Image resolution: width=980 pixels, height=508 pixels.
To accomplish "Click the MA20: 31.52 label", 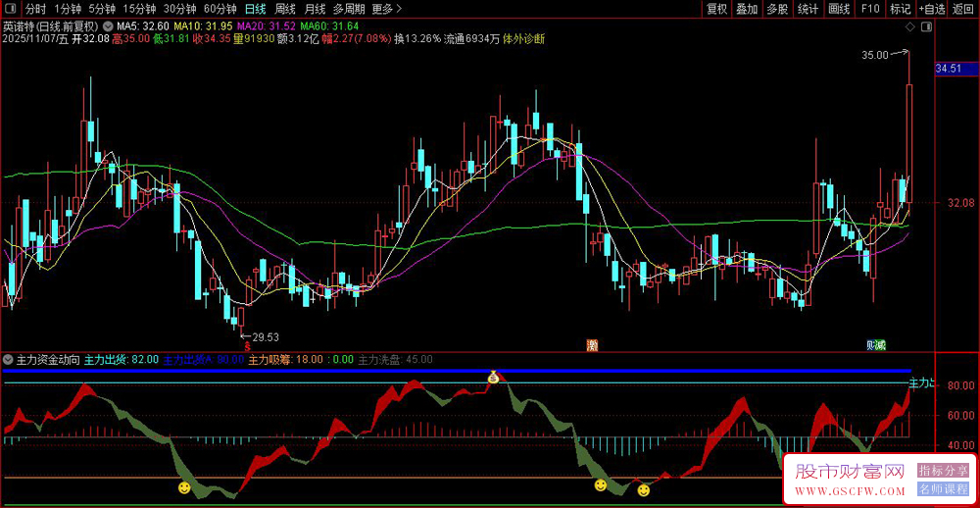I will (267, 26).
